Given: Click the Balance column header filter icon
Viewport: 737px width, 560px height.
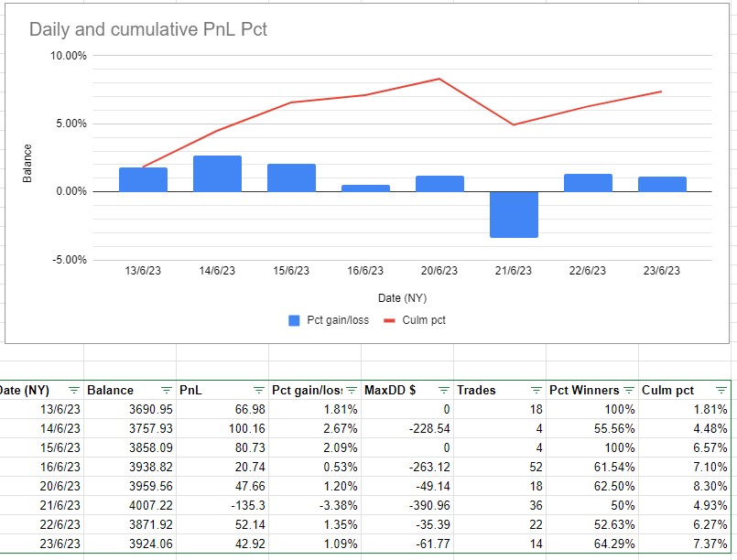Looking at the screenshot, I should 166,390.
